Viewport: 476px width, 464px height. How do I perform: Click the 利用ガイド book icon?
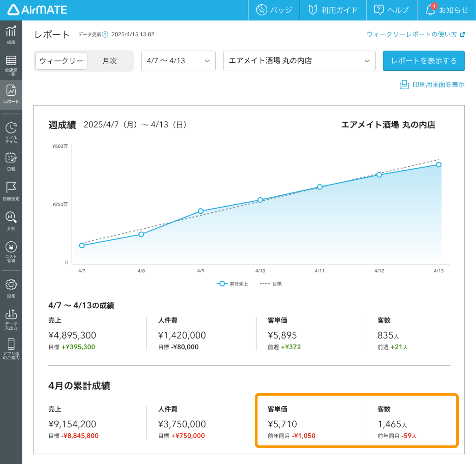click(x=313, y=10)
